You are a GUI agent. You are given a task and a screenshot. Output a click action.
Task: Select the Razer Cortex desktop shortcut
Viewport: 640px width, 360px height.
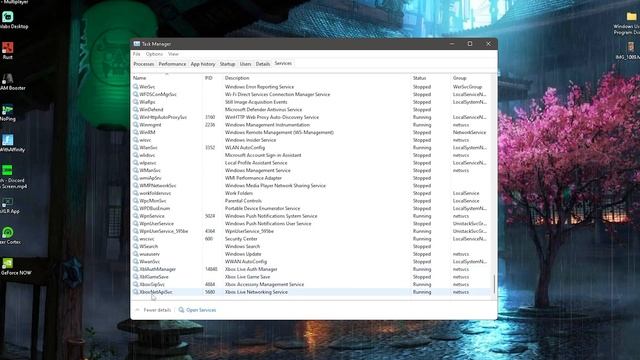point(9,236)
